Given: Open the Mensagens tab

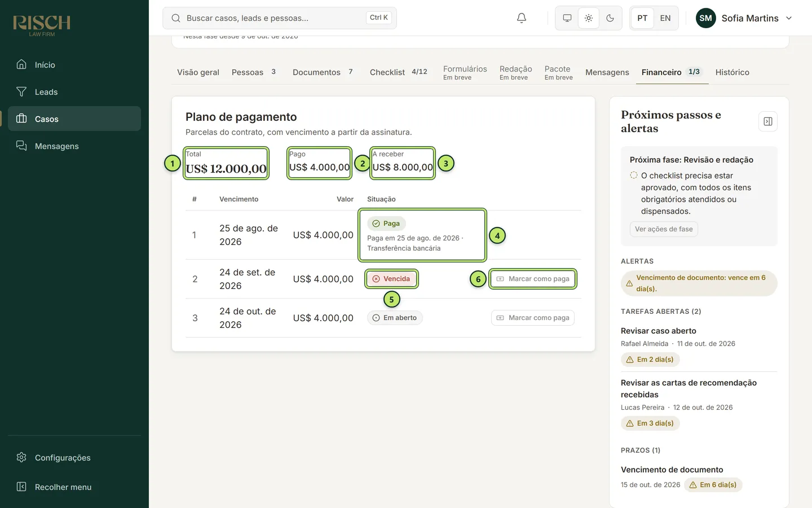Looking at the screenshot, I should 607,72.
